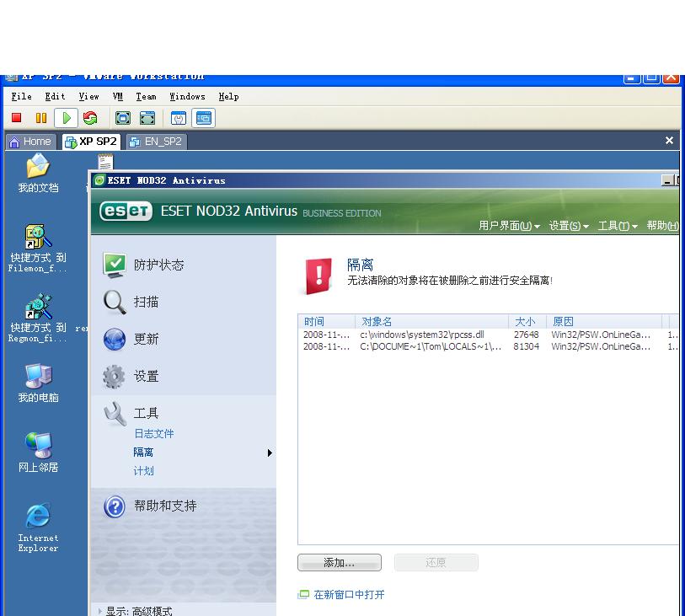
Task: Select the 网上邻居 desktop icon
Action: point(38,453)
